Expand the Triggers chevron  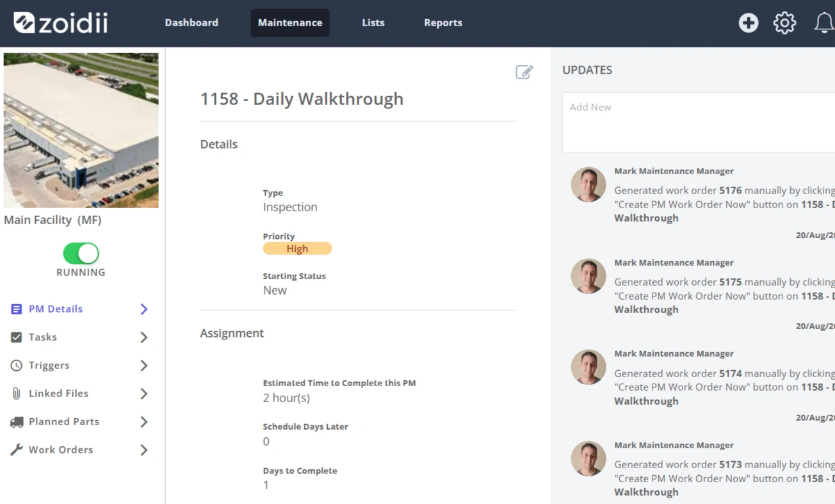(144, 365)
